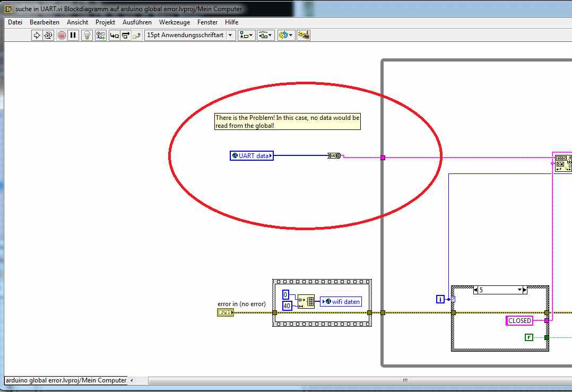The height and width of the screenshot is (392, 572).
Task: Open the Hilfe menu
Action: point(231,22)
